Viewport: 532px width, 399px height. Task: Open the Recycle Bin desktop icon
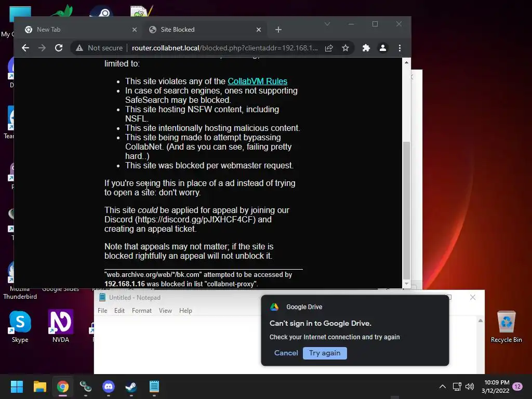click(506, 326)
